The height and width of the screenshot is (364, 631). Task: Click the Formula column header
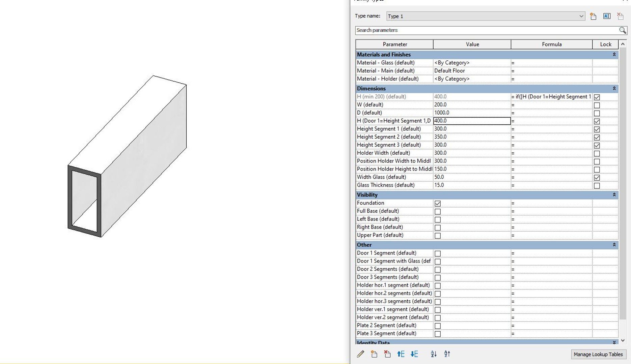pos(552,44)
